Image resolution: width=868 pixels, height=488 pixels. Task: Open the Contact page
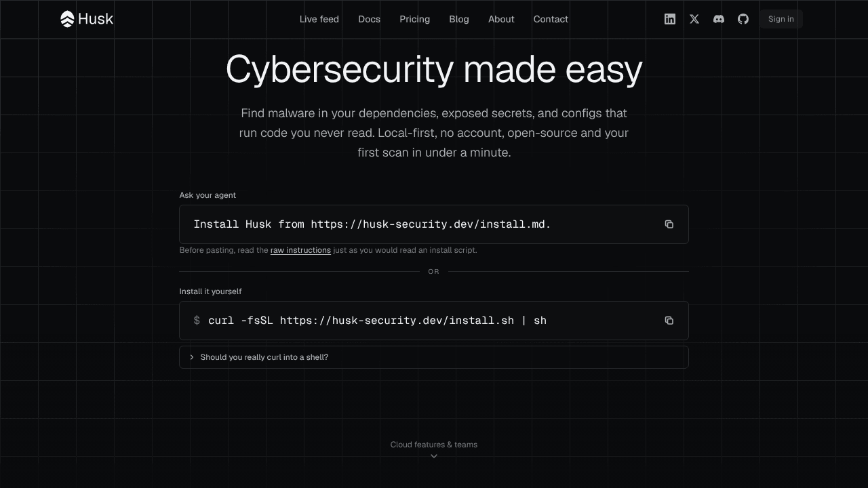tap(551, 19)
